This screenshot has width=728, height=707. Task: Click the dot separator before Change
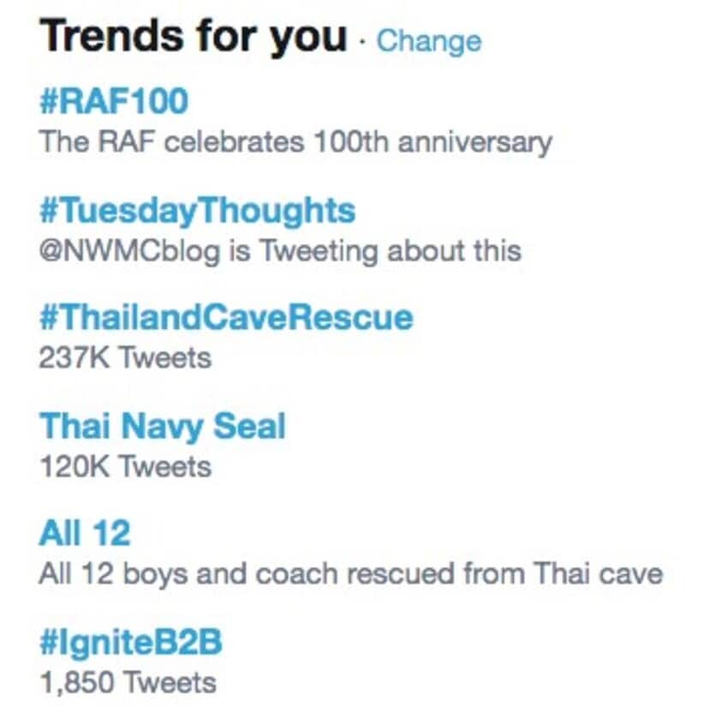pos(363,41)
